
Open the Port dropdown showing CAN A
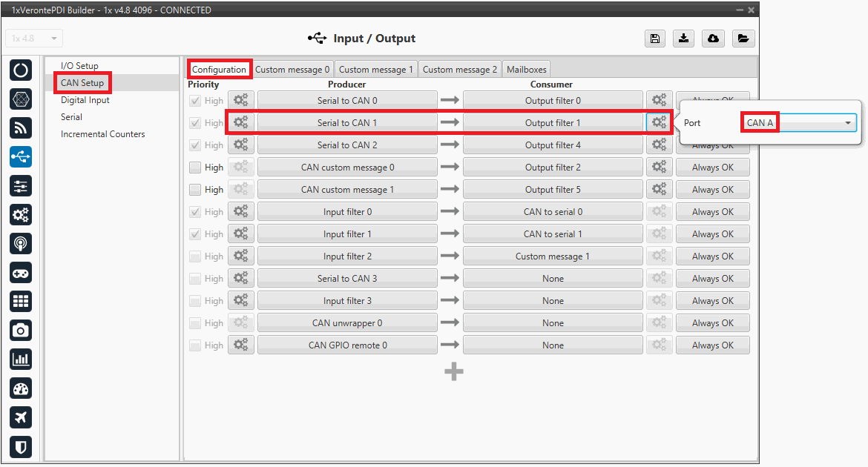click(x=799, y=123)
